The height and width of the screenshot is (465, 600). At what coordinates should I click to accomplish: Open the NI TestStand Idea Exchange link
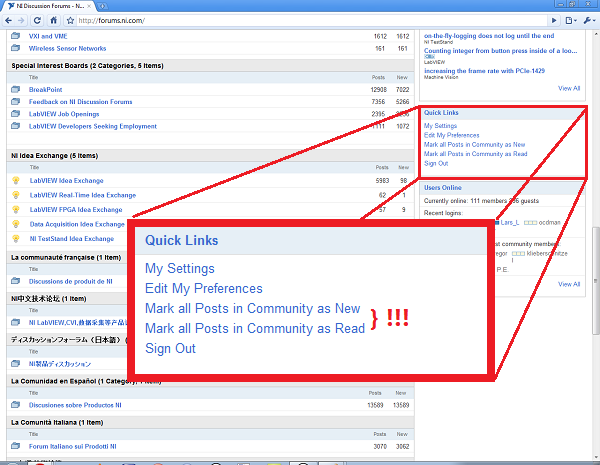pos(72,239)
